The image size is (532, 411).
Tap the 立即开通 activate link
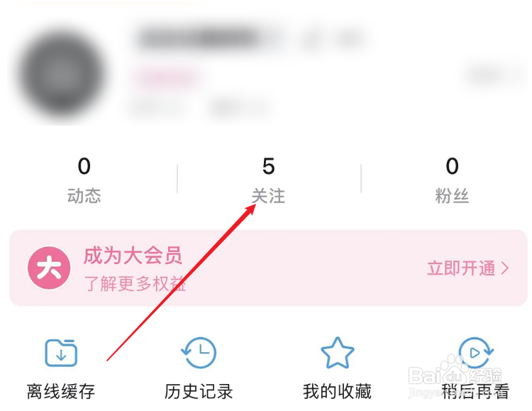[461, 268]
